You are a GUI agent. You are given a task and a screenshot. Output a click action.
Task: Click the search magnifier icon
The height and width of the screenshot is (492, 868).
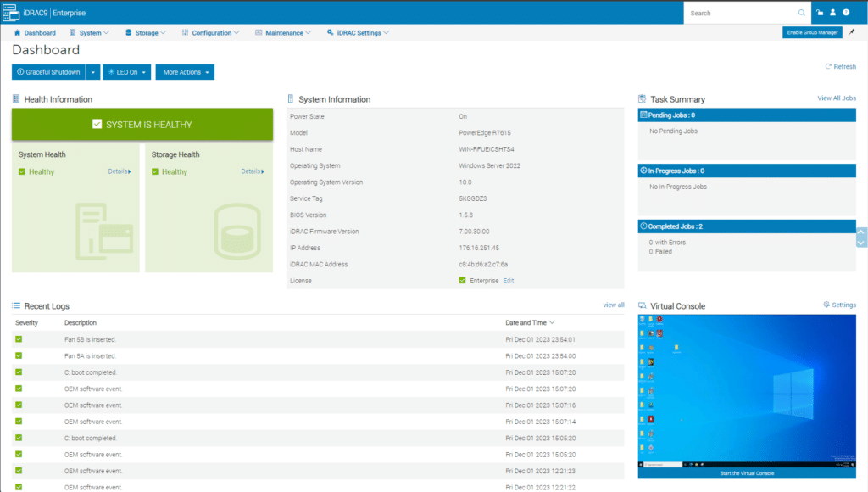pyautogui.click(x=802, y=14)
